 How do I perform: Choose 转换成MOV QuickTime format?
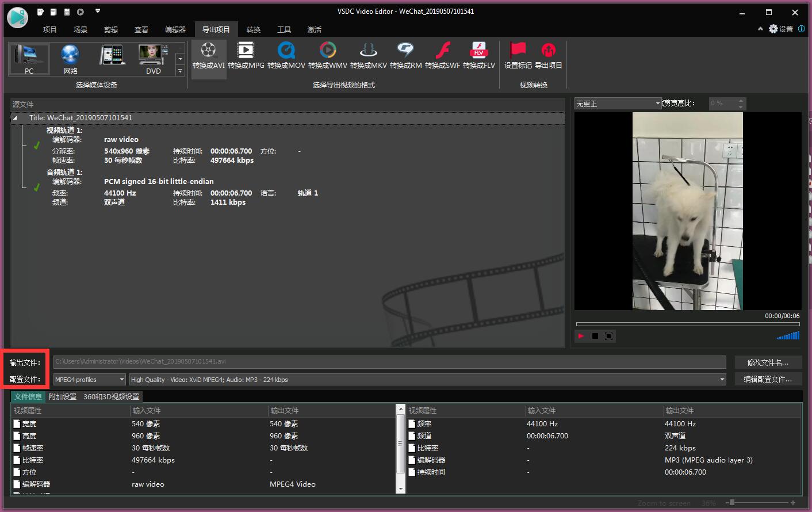tap(286, 56)
